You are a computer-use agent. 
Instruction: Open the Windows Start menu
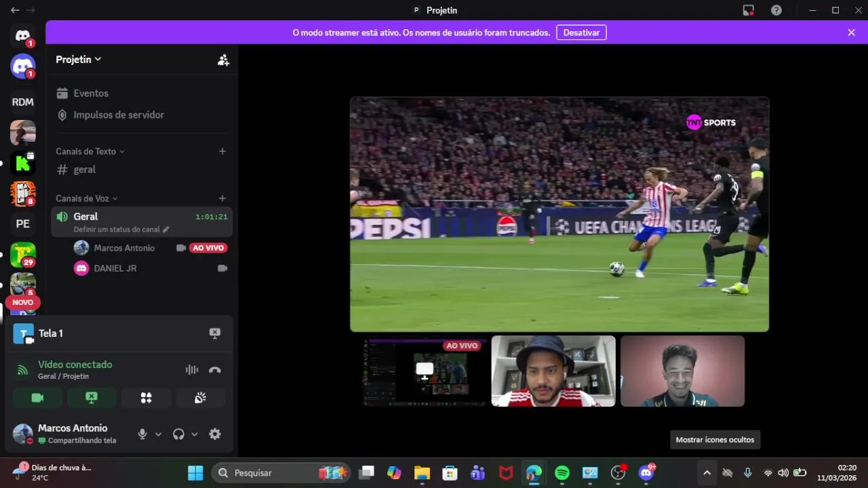pyautogui.click(x=195, y=473)
